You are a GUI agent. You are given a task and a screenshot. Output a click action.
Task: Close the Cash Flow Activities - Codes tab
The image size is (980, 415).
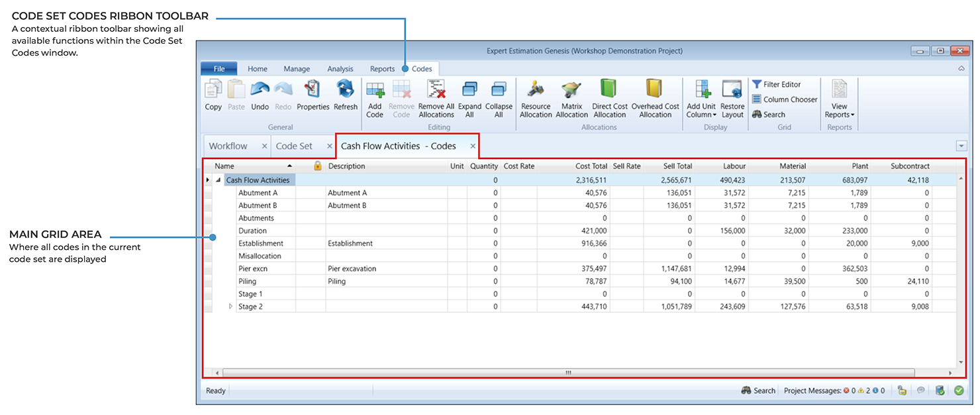coord(473,147)
